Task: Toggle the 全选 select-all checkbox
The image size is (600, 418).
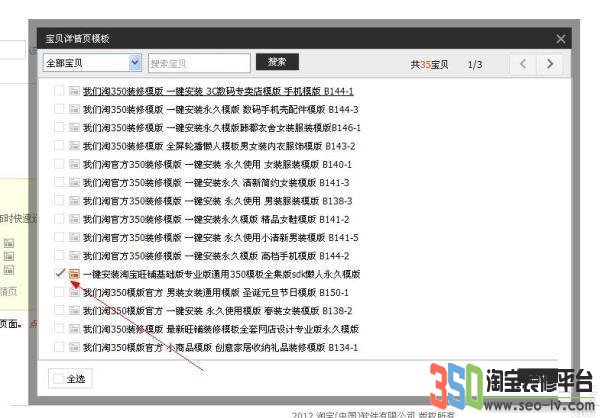Action: coord(58,379)
